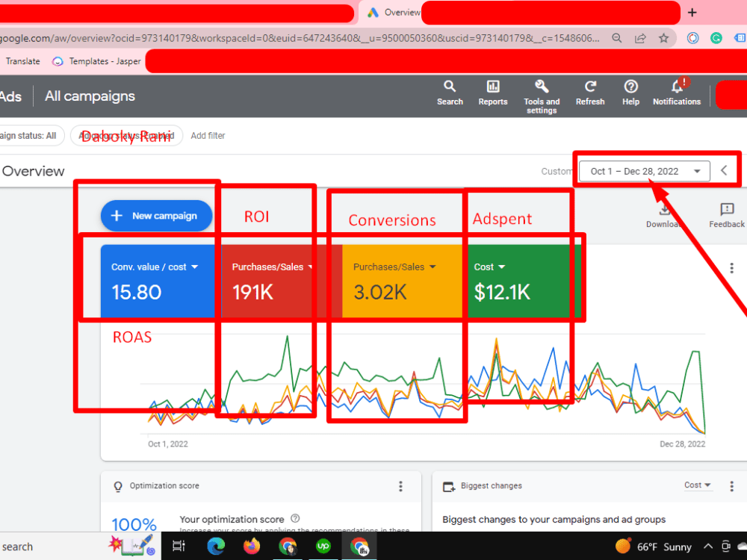Click the All campaigns heading
The image size is (747, 560).
pos(90,96)
